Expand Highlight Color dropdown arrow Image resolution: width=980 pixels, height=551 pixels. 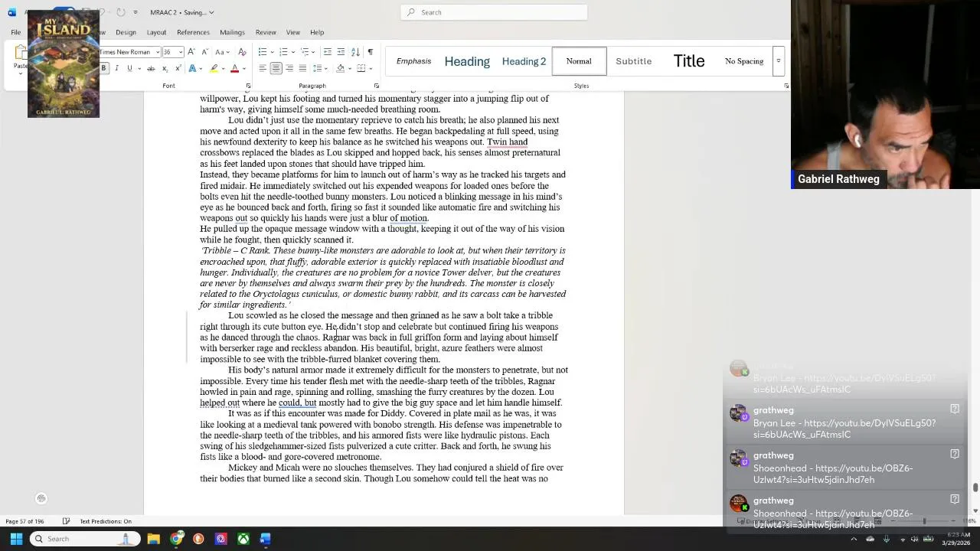224,68
